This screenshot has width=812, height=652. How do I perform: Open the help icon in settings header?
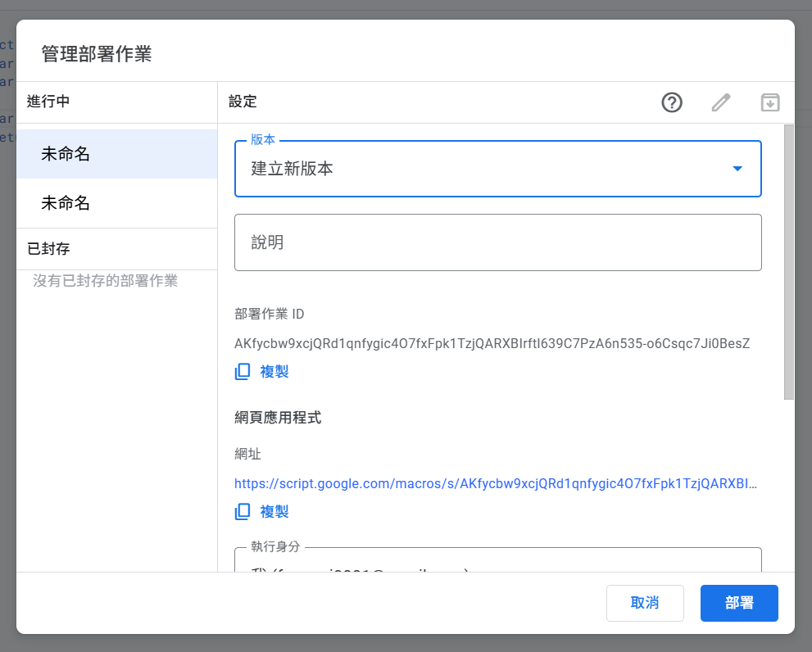click(x=672, y=102)
